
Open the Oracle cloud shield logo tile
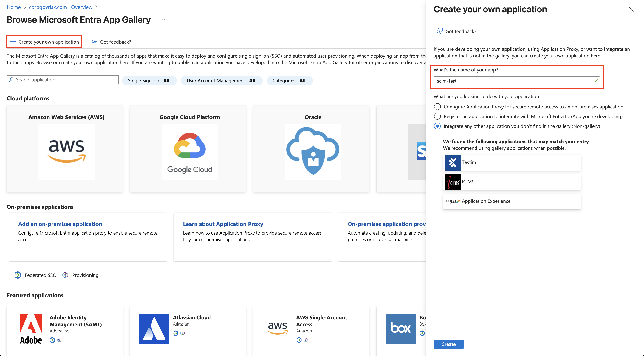click(313, 151)
